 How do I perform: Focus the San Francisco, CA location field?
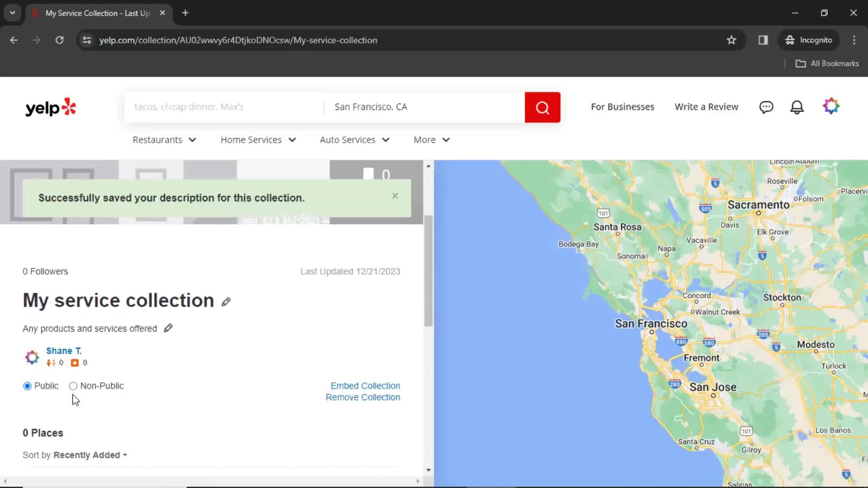pos(425,107)
